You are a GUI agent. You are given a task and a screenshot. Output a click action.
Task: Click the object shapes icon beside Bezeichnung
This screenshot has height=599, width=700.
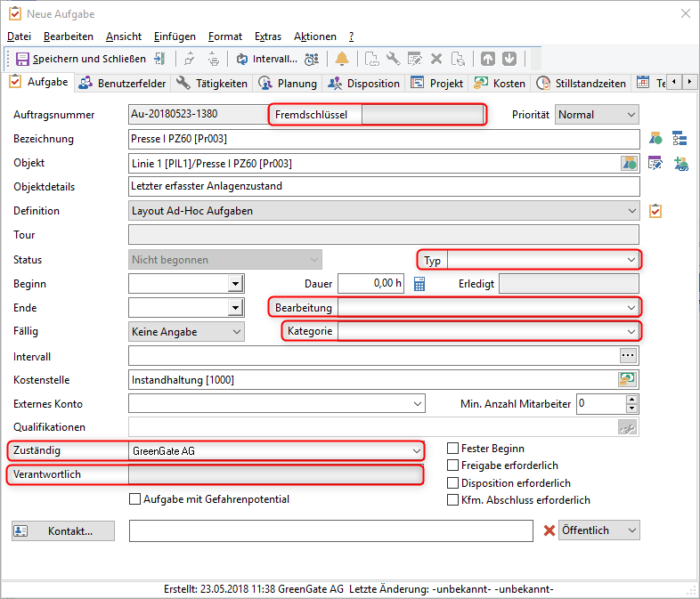point(655,139)
